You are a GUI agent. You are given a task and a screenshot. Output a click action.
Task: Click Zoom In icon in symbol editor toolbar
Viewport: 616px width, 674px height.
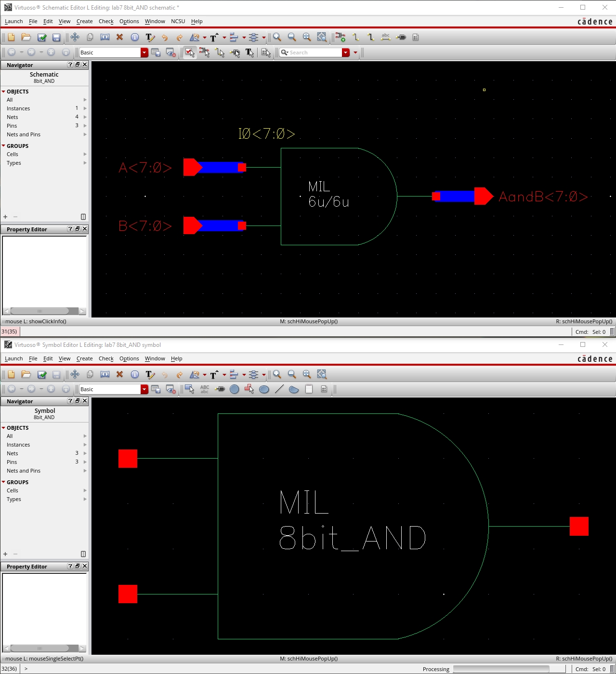pos(277,374)
